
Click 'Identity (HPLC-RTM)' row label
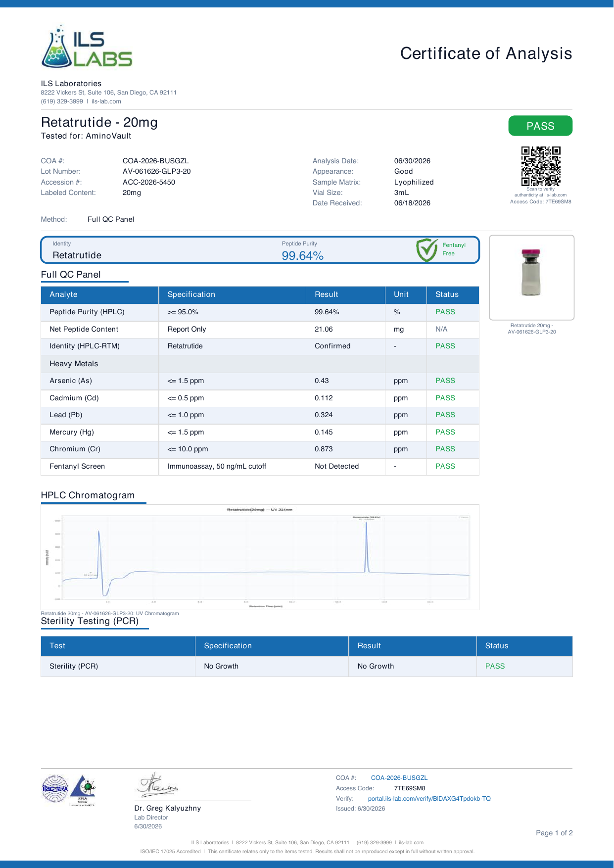pyautogui.click(x=85, y=346)
